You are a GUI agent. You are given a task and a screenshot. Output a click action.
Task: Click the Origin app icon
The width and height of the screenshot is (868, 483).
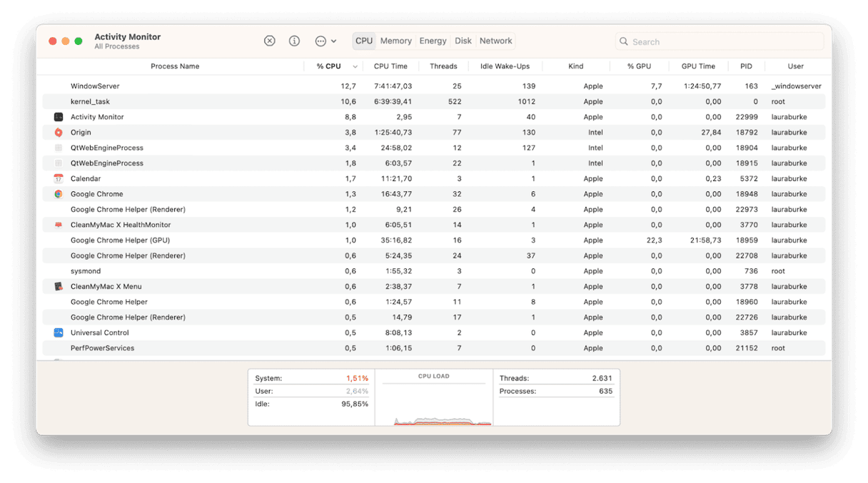tap(58, 132)
